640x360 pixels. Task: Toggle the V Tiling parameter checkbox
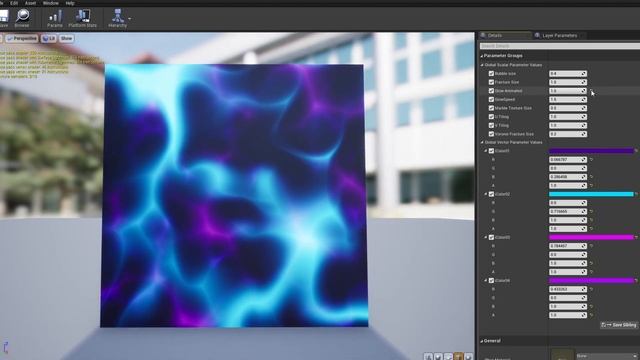pyautogui.click(x=491, y=125)
